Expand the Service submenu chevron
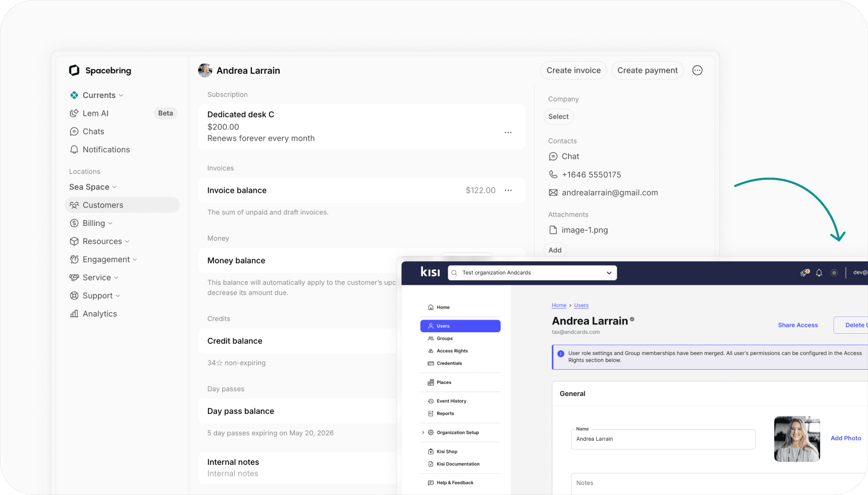The image size is (868, 495). pyautogui.click(x=116, y=278)
